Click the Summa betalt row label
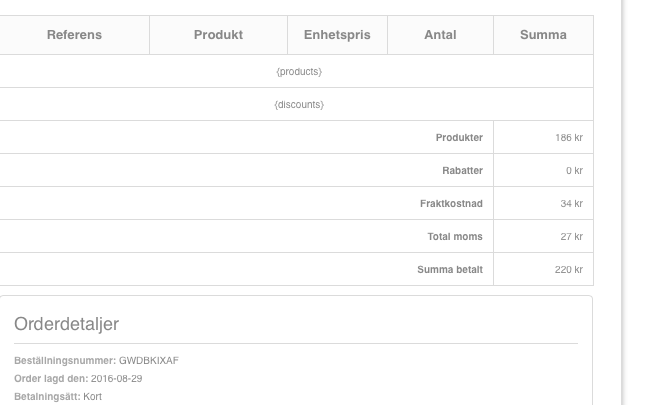The image size is (653, 405). pos(450,270)
